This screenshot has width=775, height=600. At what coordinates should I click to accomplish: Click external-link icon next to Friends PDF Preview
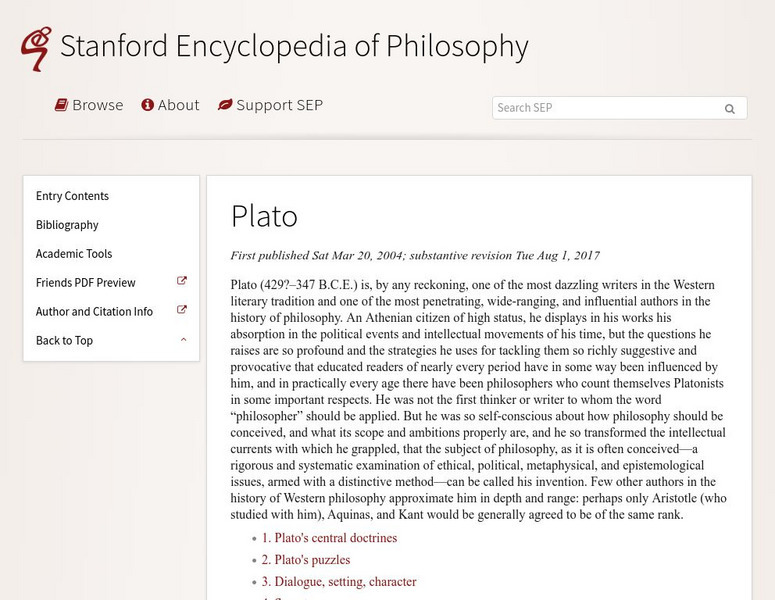tap(182, 281)
